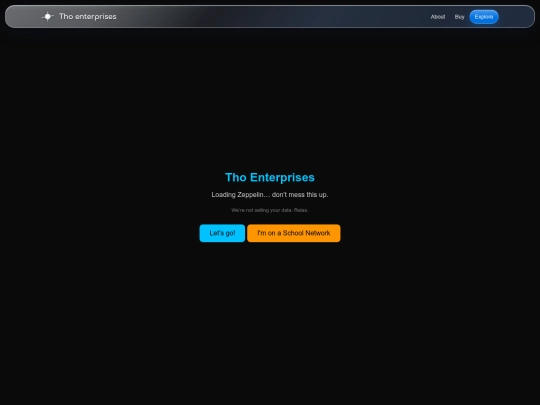The height and width of the screenshot is (405, 540).
Task: Open the About nav link
Action: (438, 17)
